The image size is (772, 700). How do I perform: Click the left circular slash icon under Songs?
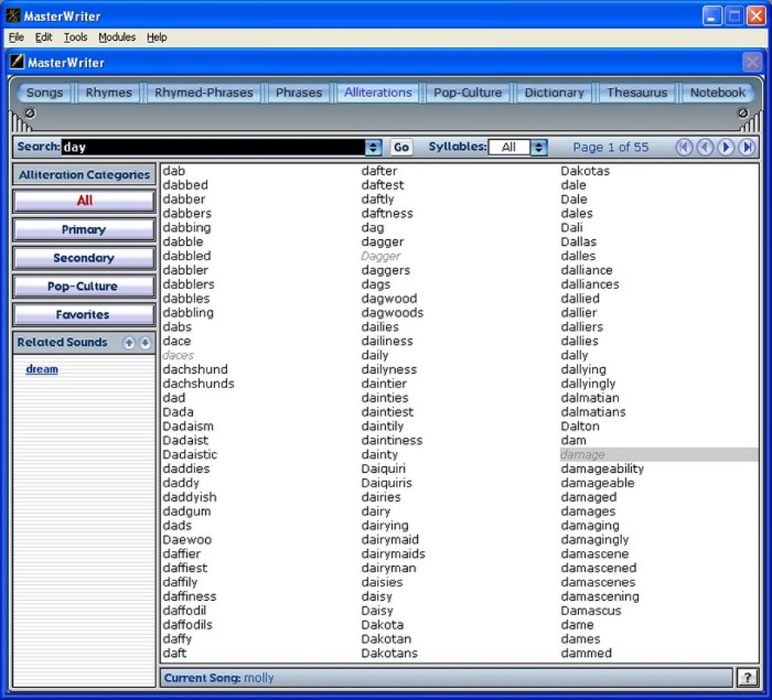(x=30, y=114)
